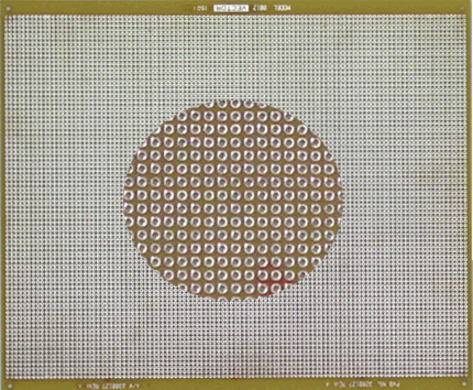
Task: Click the top-right corner mounting hole
Action: (461, 9)
